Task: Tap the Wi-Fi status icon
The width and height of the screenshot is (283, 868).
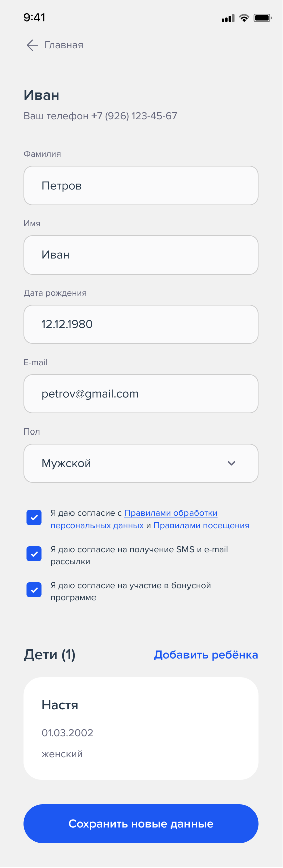Action: click(x=244, y=18)
